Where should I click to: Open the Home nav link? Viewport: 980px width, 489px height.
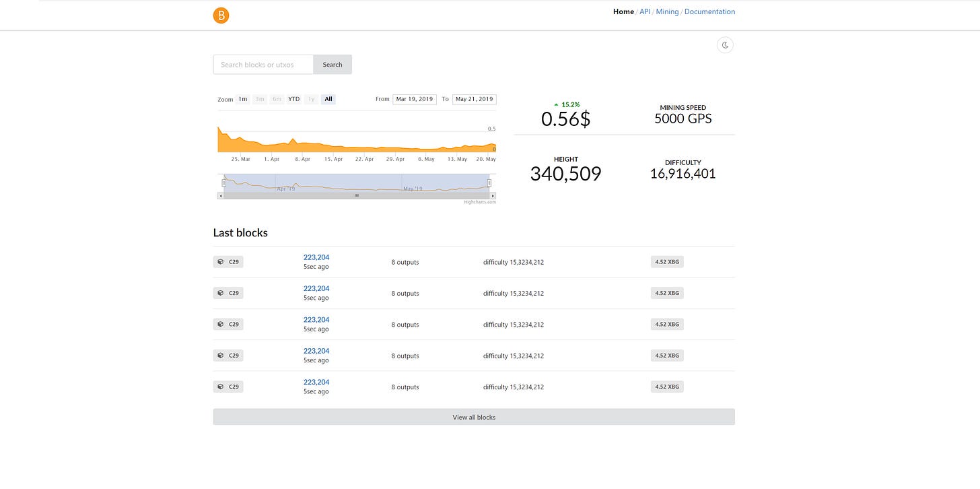623,11
